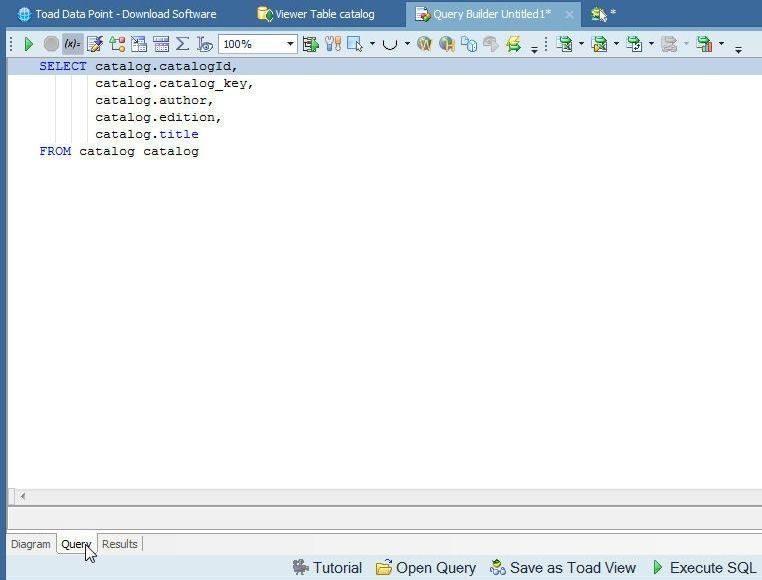
Task: Expand the union arc dropdown arrow
Action: 407,44
